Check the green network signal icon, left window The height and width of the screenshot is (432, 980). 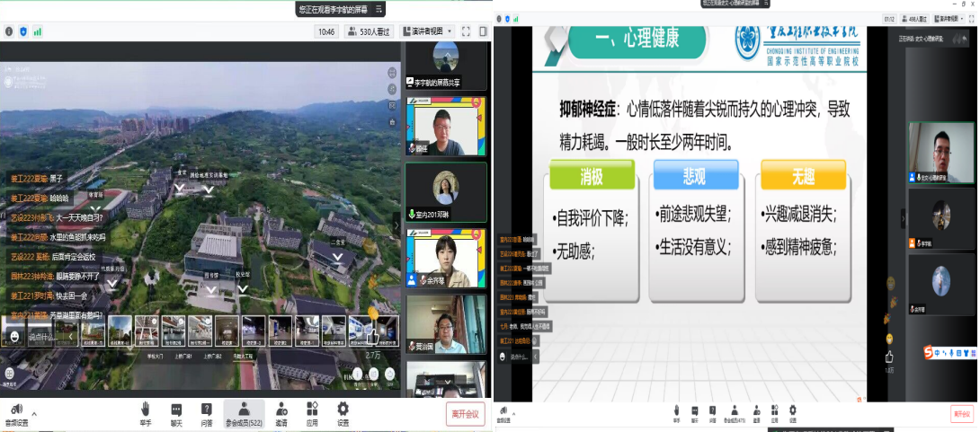point(38,31)
